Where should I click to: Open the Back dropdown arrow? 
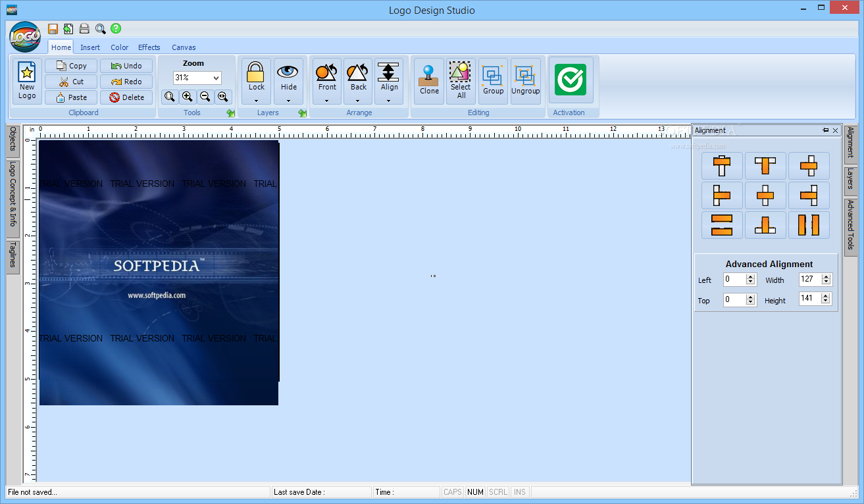coord(358,101)
